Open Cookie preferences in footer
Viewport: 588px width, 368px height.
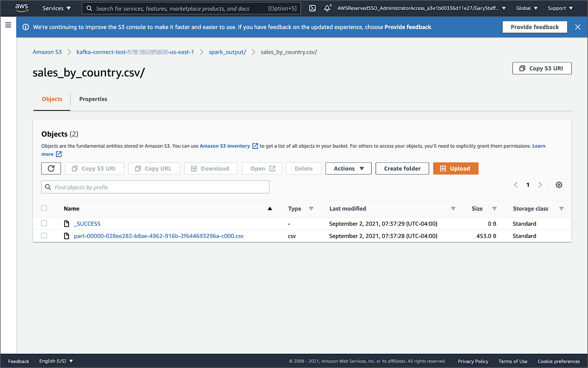click(x=559, y=361)
